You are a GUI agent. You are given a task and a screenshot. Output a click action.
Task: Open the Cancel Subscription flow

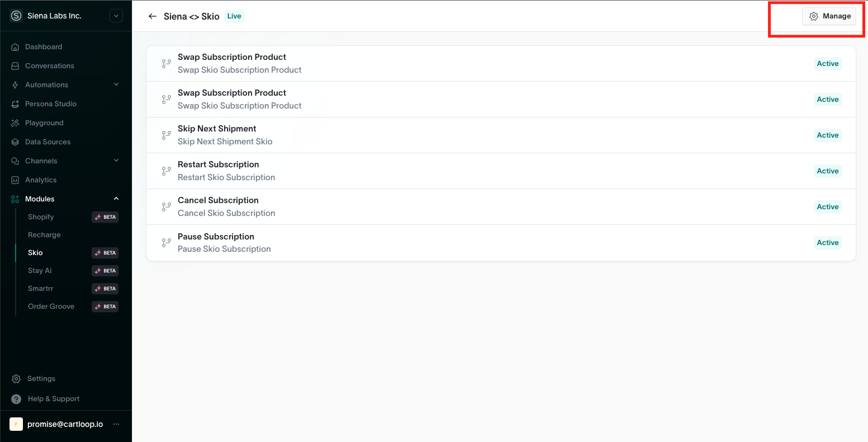pyautogui.click(x=501, y=207)
